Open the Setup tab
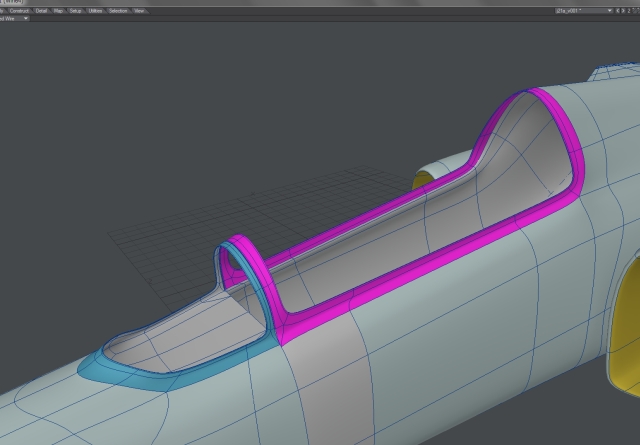This screenshot has height=445, width=640. (75, 11)
